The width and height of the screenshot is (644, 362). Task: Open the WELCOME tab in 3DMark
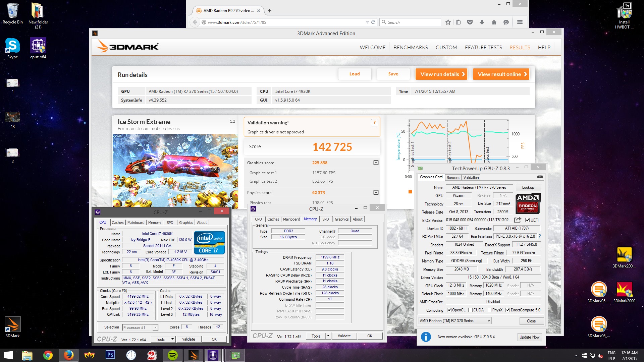pos(373,48)
